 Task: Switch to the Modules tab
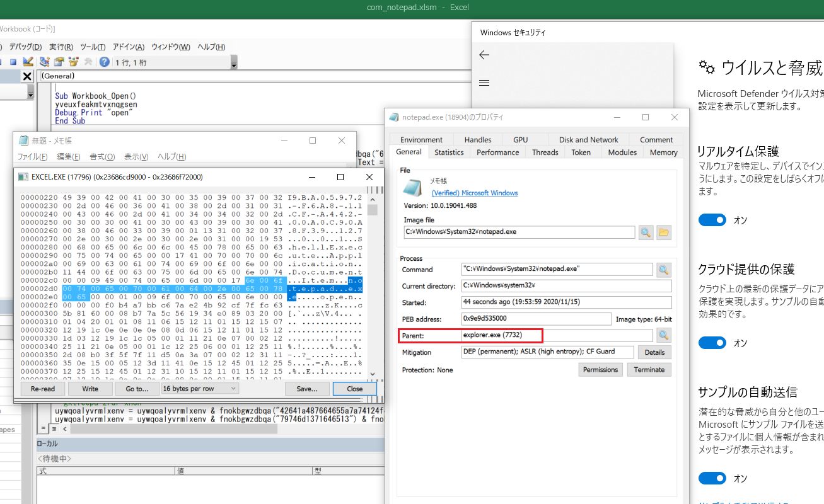[x=622, y=152]
